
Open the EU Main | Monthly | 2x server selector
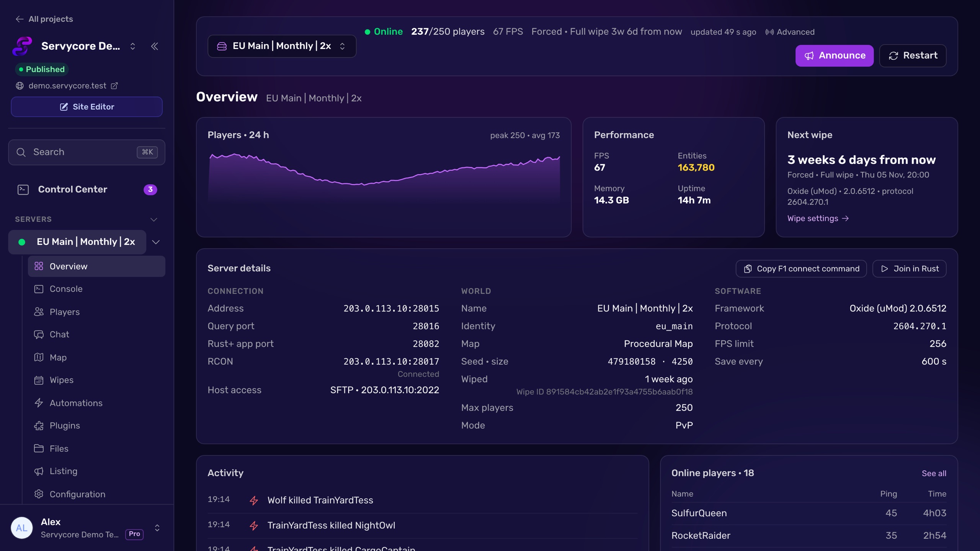click(282, 46)
